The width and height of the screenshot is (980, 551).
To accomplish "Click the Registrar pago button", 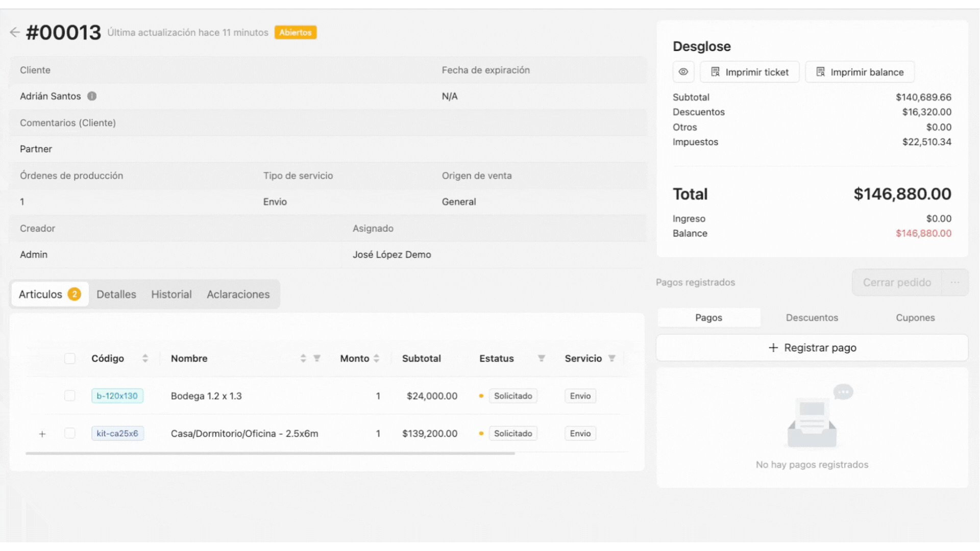I will click(x=812, y=347).
